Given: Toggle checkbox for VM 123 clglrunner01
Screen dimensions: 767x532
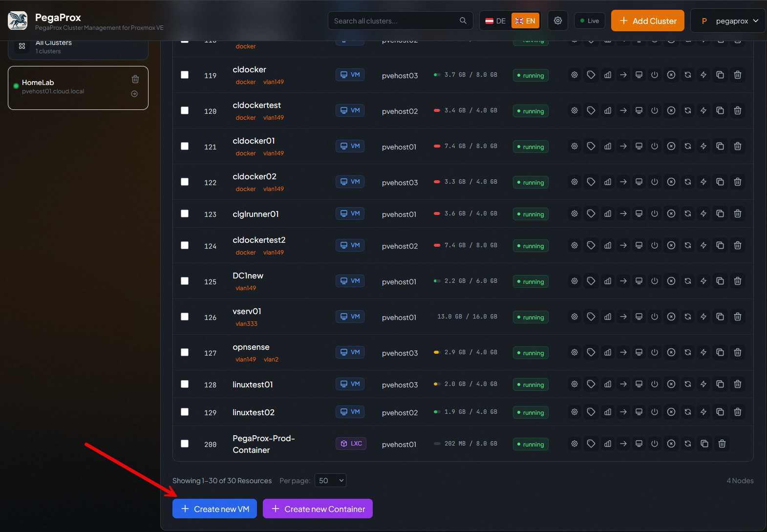Looking at the screenshot, I should [x=185, y=213].
